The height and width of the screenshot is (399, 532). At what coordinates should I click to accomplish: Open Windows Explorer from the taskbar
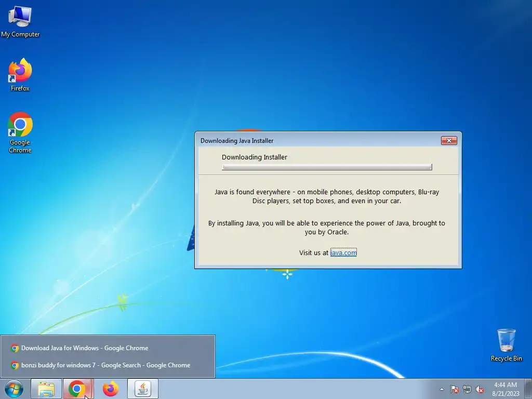point(46,389)
